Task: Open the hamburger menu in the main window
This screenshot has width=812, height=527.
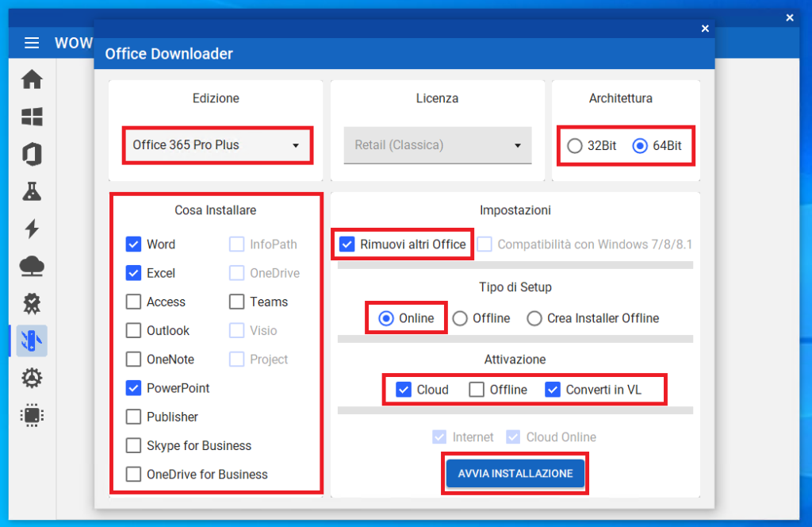Action: coord(32,43)
